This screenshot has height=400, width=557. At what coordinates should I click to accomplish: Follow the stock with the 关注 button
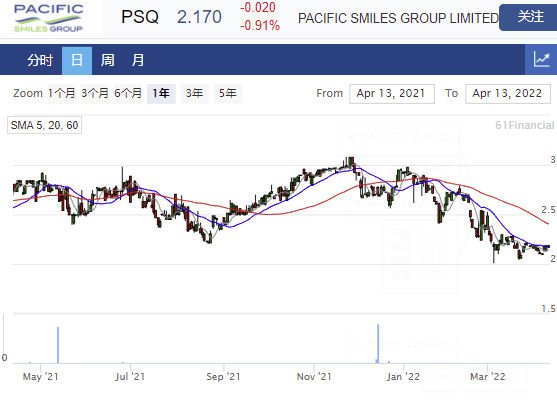529,17
